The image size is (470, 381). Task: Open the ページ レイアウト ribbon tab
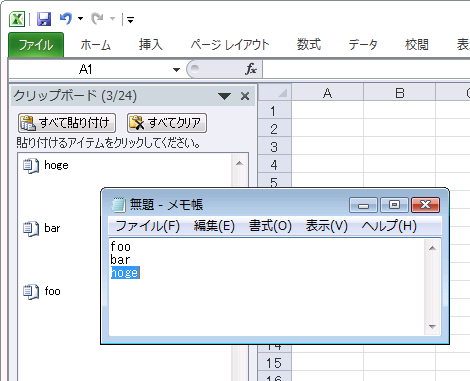coord(230,45)
